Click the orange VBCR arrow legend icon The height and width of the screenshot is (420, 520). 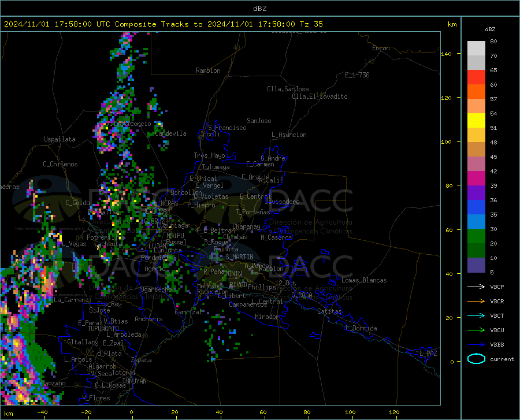(476, 302)
